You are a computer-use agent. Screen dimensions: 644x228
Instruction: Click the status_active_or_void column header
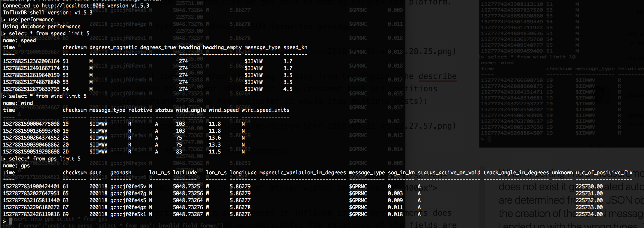pyautogui.click(x=449, y=173)
